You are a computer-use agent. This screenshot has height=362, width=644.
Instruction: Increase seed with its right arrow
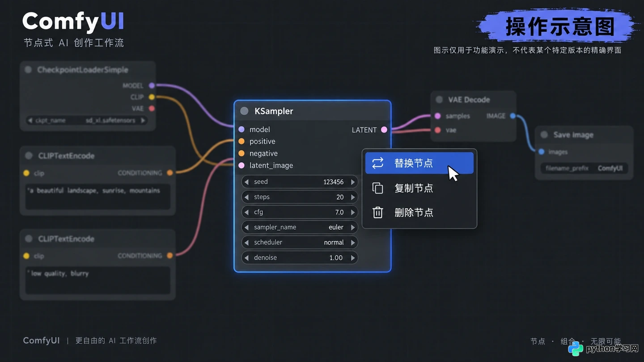[x=353, y=182]
